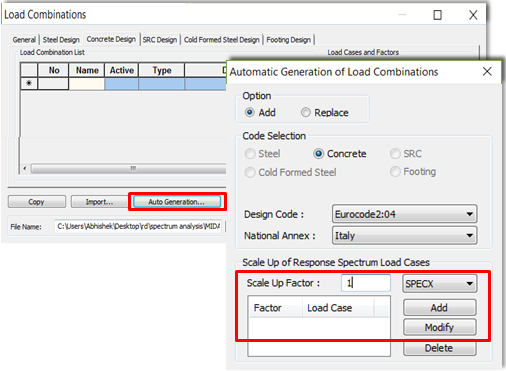Viewport: 506px width, 371px height.
Task: Click the Active cell in new row
Action: (122, 83)
